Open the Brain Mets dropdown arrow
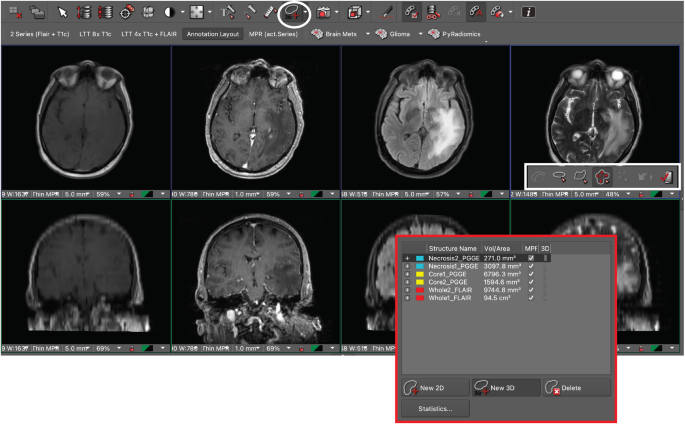This screenshot has height=424, width=685. click(367, 34)
